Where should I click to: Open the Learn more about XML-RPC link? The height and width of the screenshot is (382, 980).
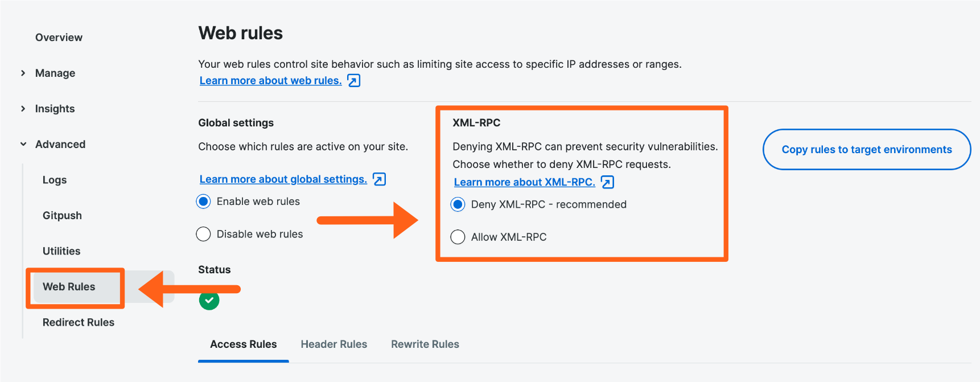pyautogui.click(x=524, y=182)
